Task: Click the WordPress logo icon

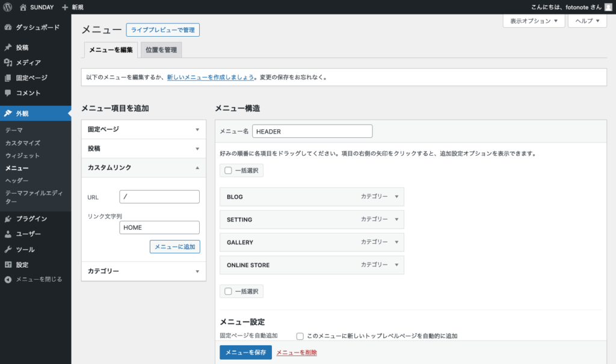Action: (x=8, y=7)
